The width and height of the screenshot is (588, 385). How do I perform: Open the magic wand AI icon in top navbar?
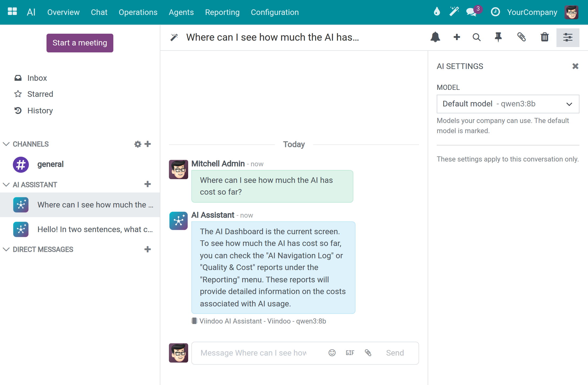click(x=454, y=12)
